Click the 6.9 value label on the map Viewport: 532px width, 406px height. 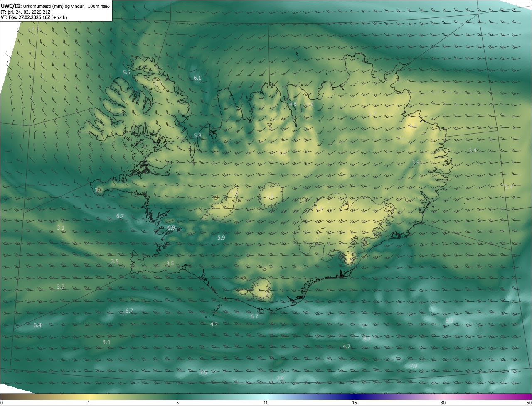pos(171,228)
